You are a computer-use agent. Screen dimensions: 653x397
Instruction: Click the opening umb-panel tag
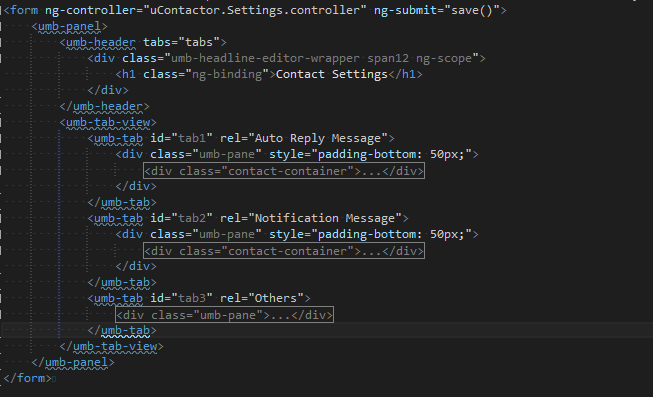(x=70, y=26)
